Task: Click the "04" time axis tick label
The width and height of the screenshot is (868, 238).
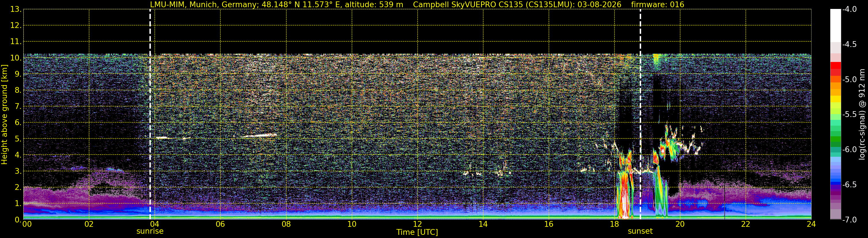Action: click(x=155, y=224)
